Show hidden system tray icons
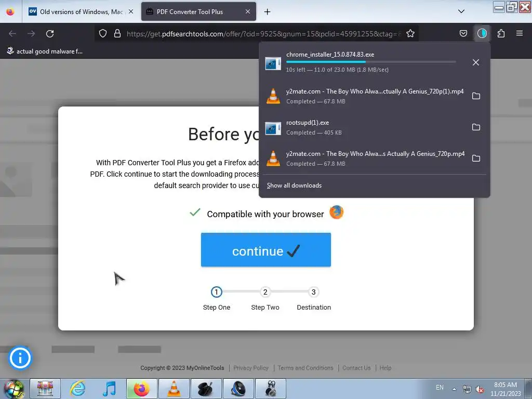532x399 pixels. pos(454,389)
